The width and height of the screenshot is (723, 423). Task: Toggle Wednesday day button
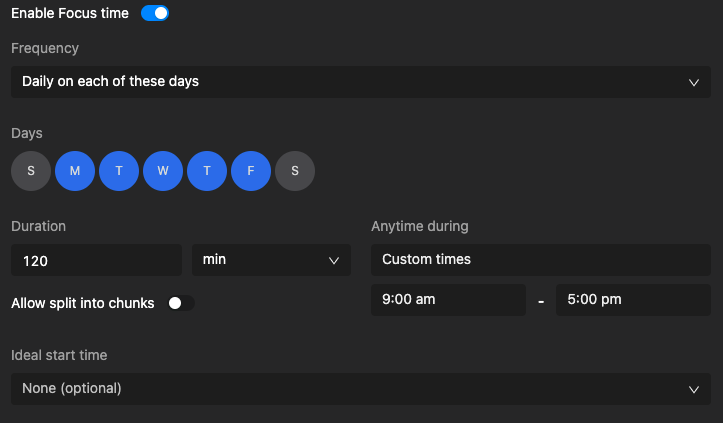(163, 171)
